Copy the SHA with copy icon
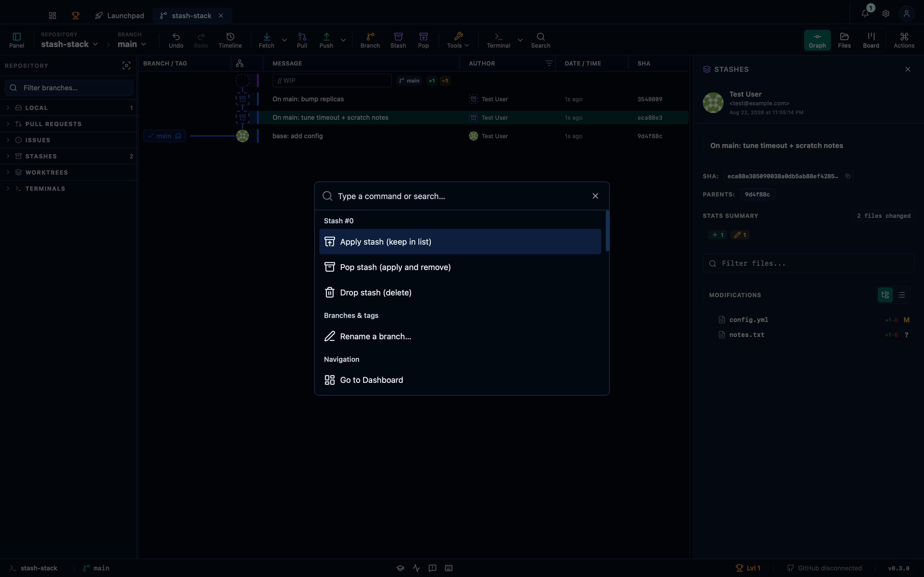Image resolution: width=924 pixels, height=577 pixels. coord(848,176)
